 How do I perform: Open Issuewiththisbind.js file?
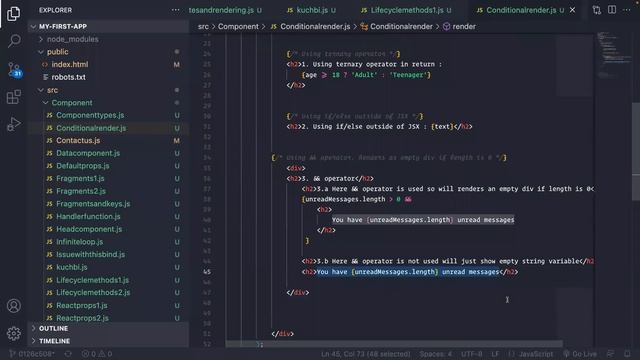[x=109, y=254]
